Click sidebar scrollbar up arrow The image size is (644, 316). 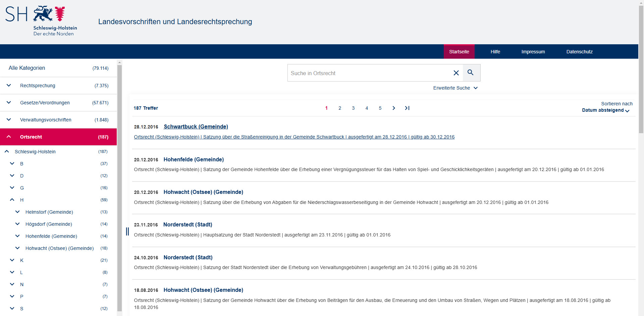[x=119, y=62]
